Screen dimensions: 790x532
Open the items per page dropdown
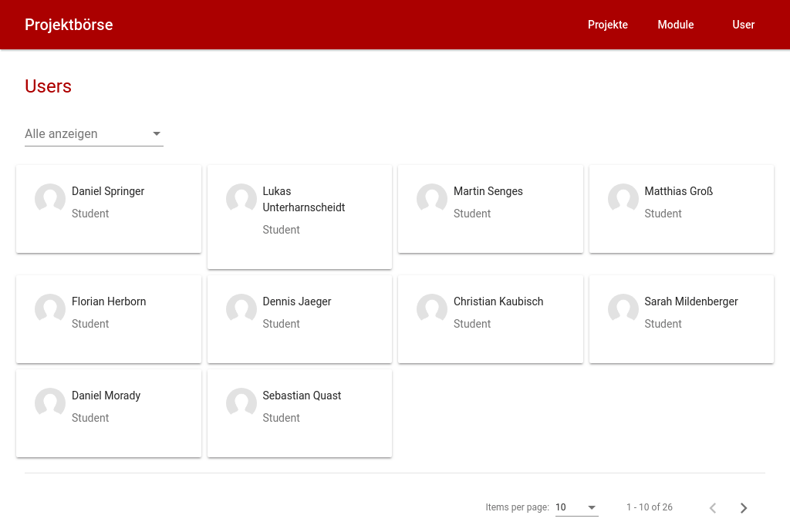[576, 507]
